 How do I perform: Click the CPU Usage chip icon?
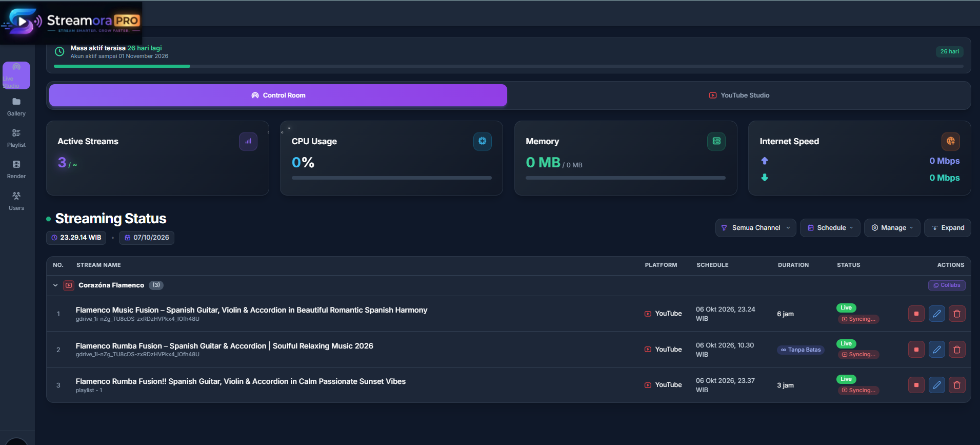[x=483, y=141]
